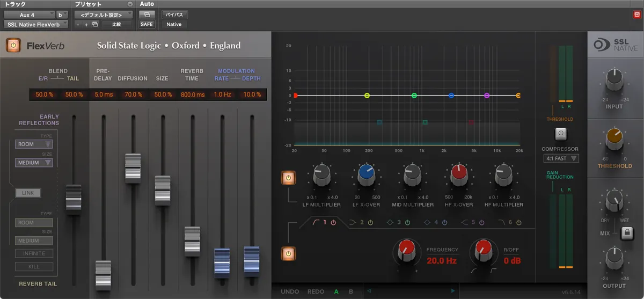Viewport: 644px width, 299px height.
Task: Click the orange EQ node on graph
Action: pos(518,96)
